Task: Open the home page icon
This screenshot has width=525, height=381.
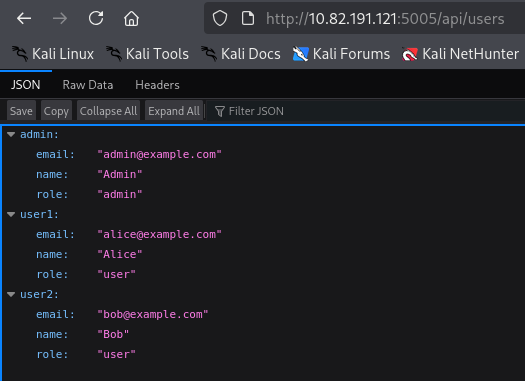Action: pos(131,18)
